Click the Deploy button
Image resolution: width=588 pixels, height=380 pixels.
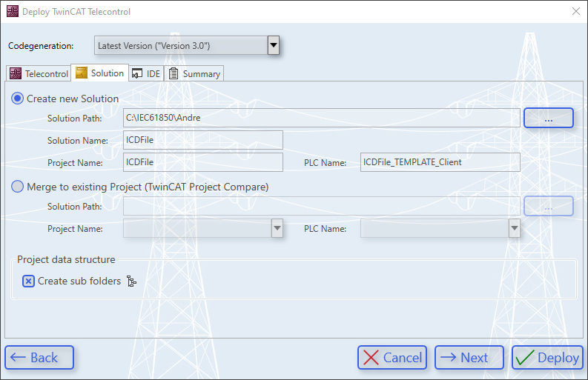pyautogui.click(x=547, y=358)
